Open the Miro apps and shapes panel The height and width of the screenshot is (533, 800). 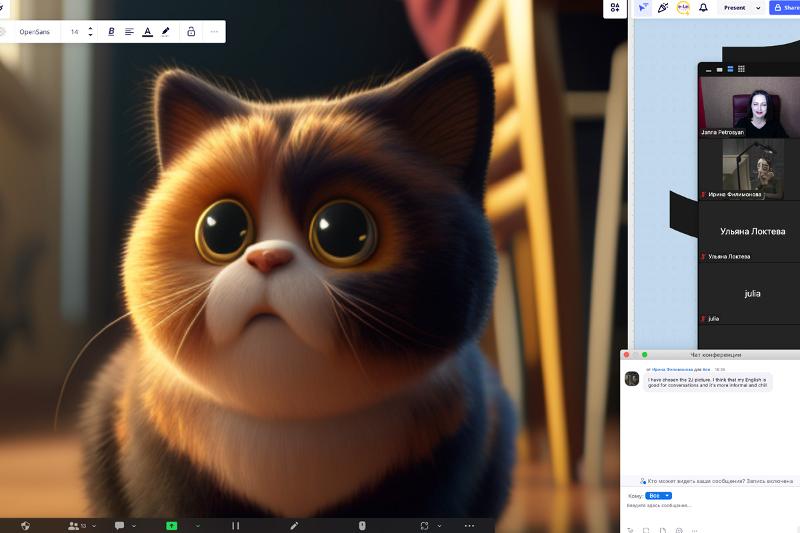coord(615,8)
